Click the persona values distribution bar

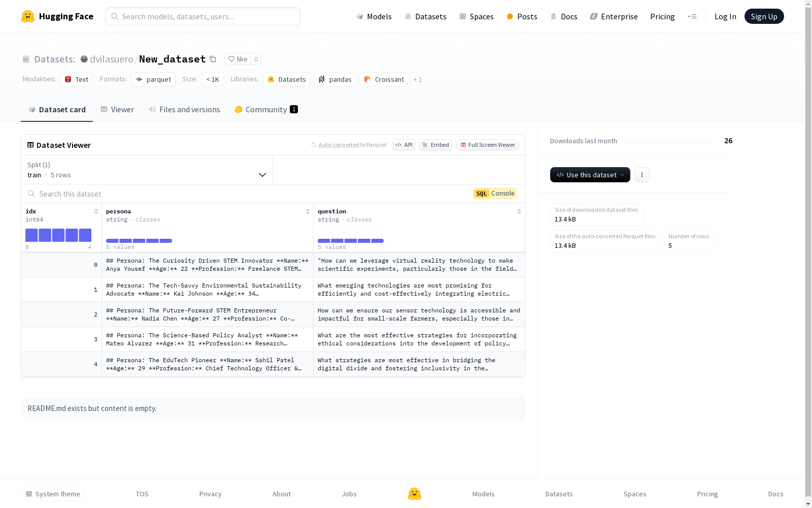(139, 241)
